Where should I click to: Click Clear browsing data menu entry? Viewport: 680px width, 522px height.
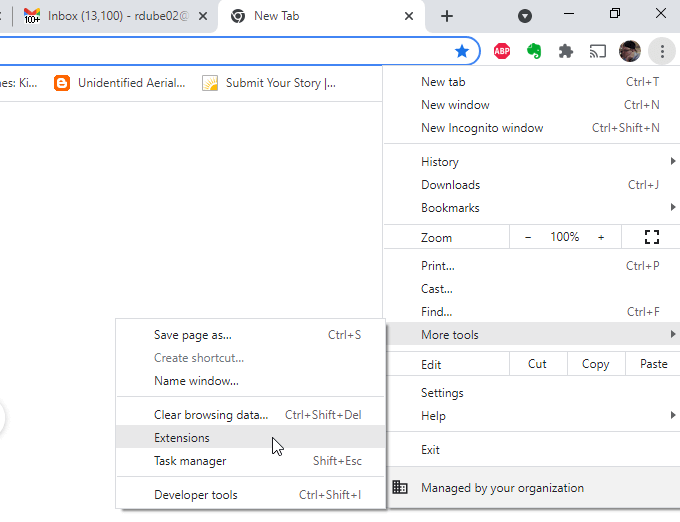click(x=211, y=415)
